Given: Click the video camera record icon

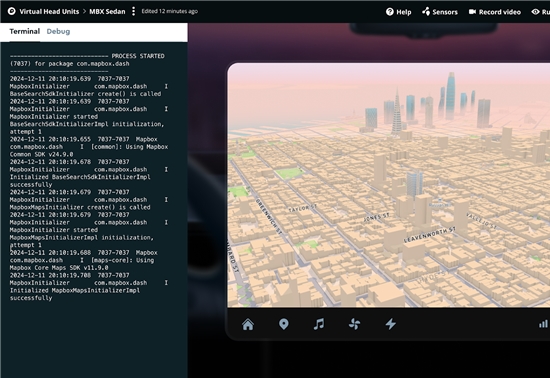Looking at the screenshot, I should 472,12.
